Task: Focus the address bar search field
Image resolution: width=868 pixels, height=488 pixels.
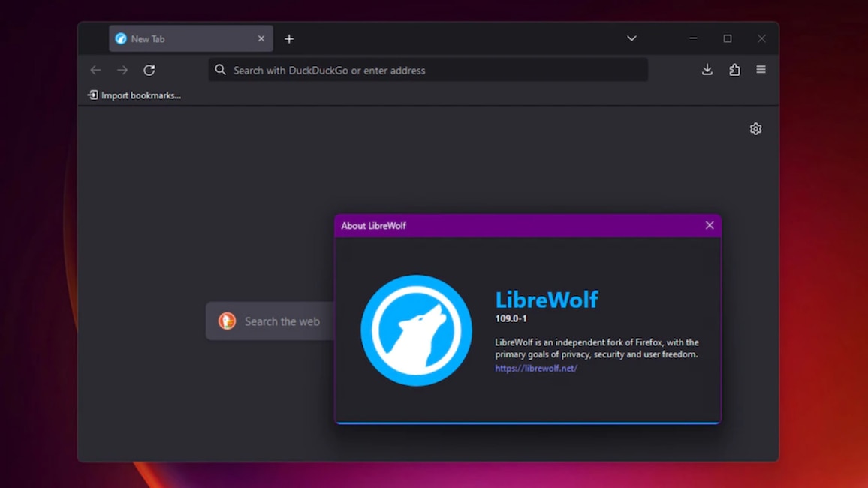Action: tap(428, 71)
